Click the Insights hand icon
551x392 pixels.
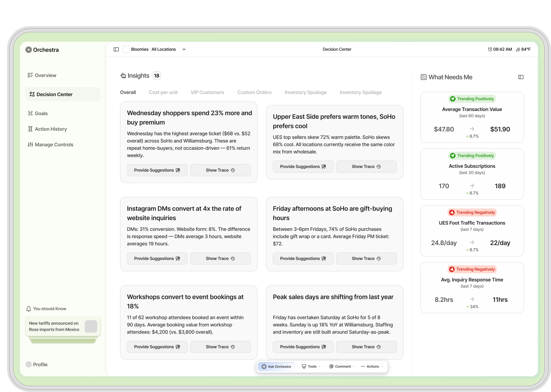123,76
